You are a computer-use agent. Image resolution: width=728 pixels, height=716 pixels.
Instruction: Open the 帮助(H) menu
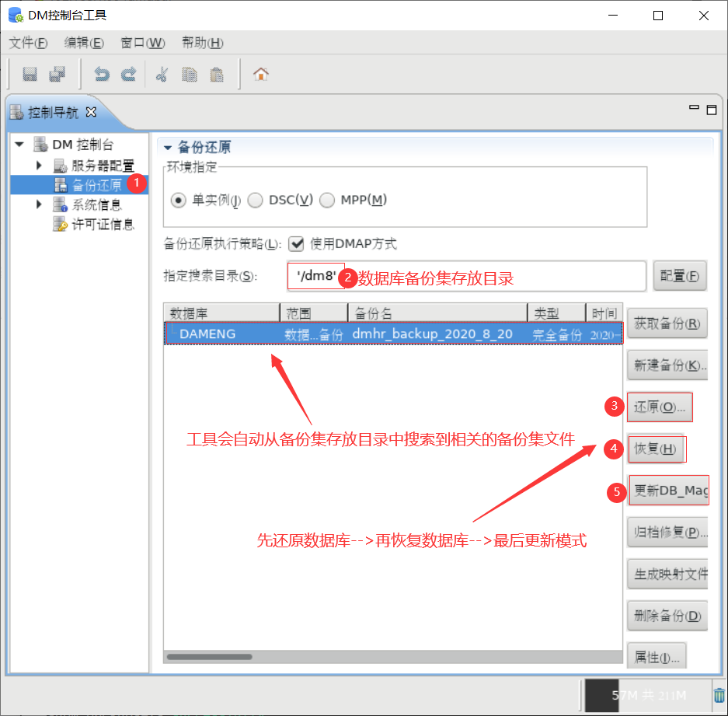(203, 43)
